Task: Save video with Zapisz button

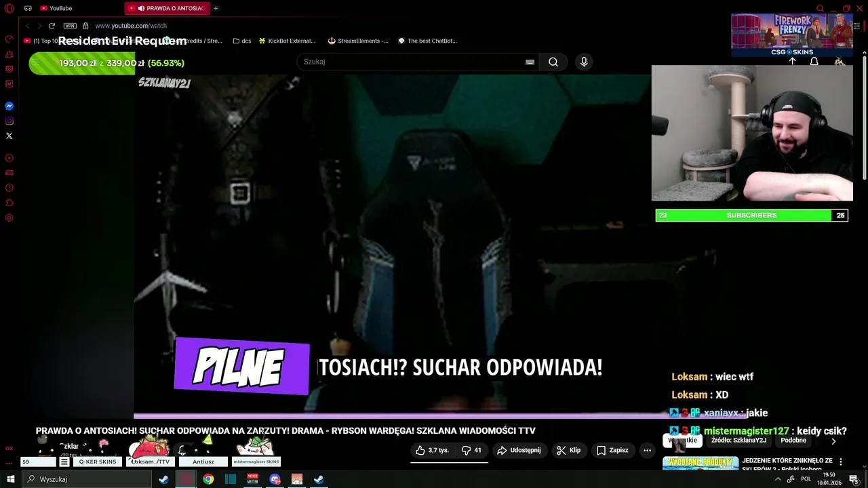Action: 612,450
